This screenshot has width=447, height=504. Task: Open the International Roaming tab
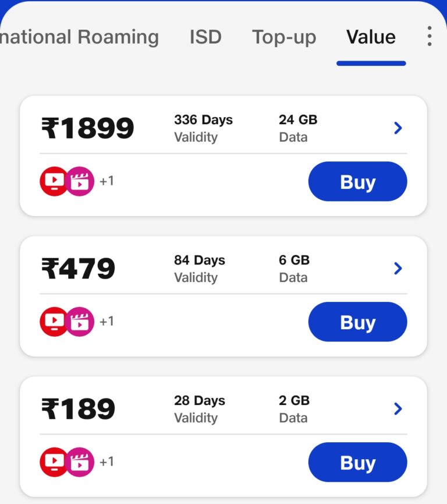79,37
